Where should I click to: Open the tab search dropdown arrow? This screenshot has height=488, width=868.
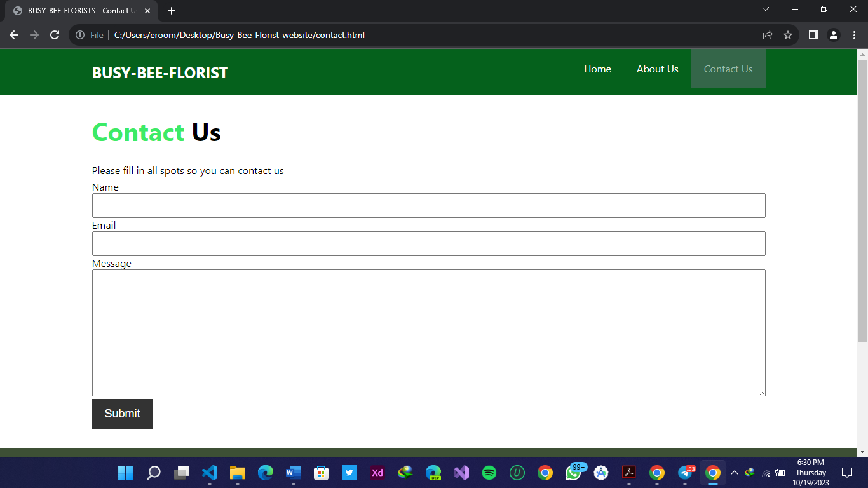pos(765,10)
